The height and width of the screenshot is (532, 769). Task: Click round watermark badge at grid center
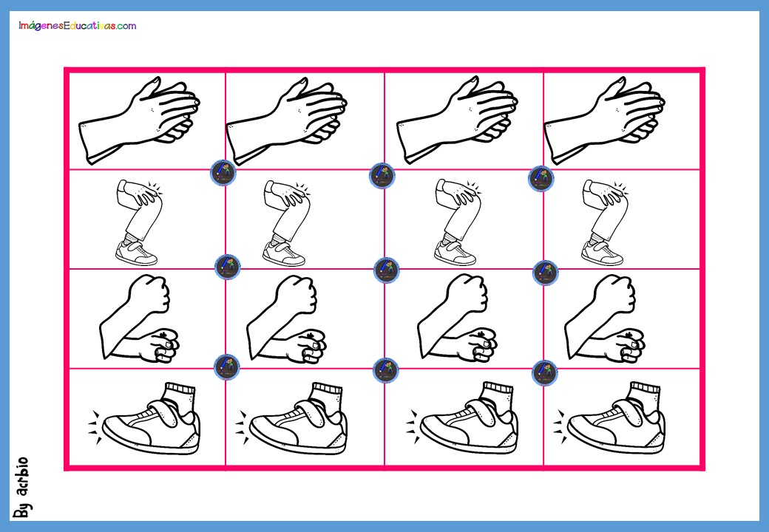pos(387,270)
